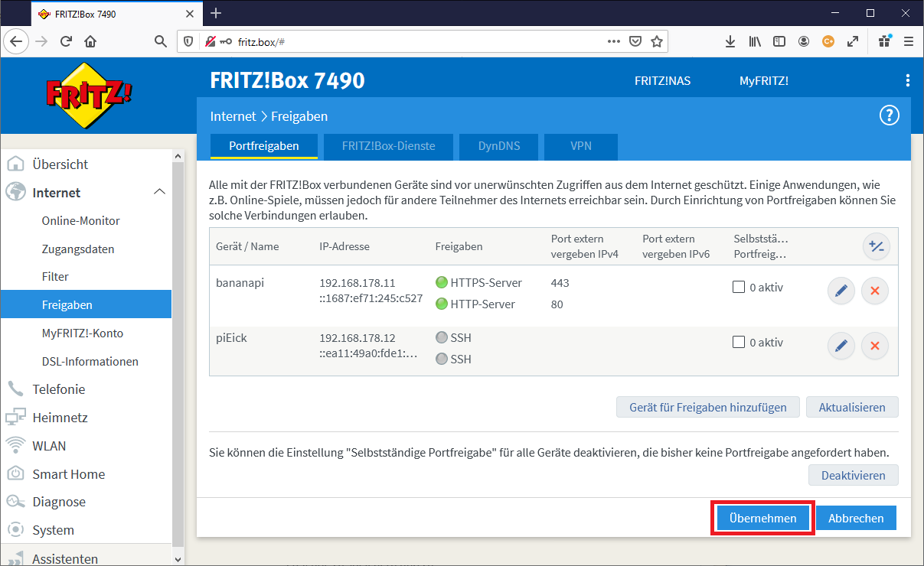Edit the bananapi port sharing entry

(841, 291)
